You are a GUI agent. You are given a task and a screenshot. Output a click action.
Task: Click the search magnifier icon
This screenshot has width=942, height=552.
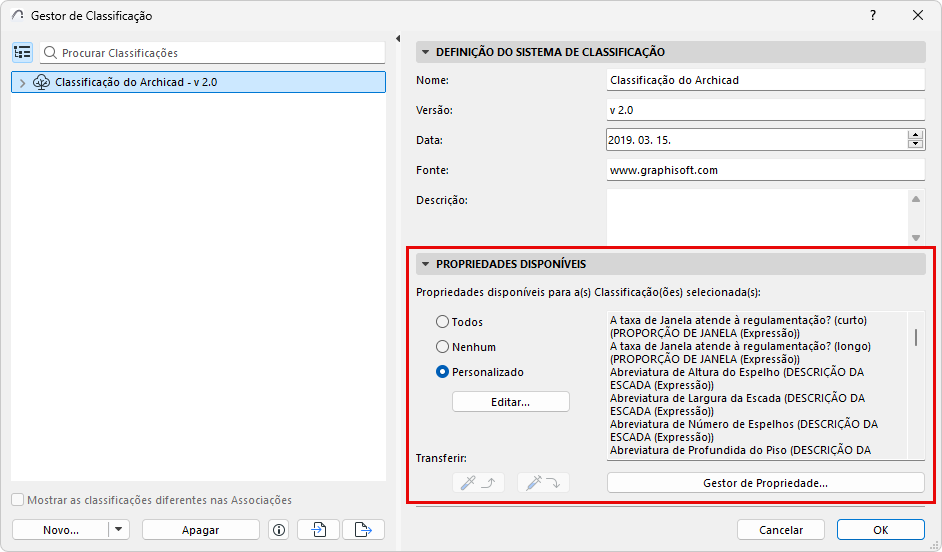click(x=50, y=53)
